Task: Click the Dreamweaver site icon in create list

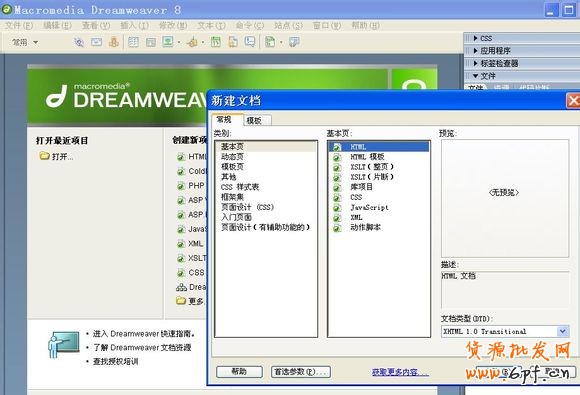Action: tap(181, 287)
